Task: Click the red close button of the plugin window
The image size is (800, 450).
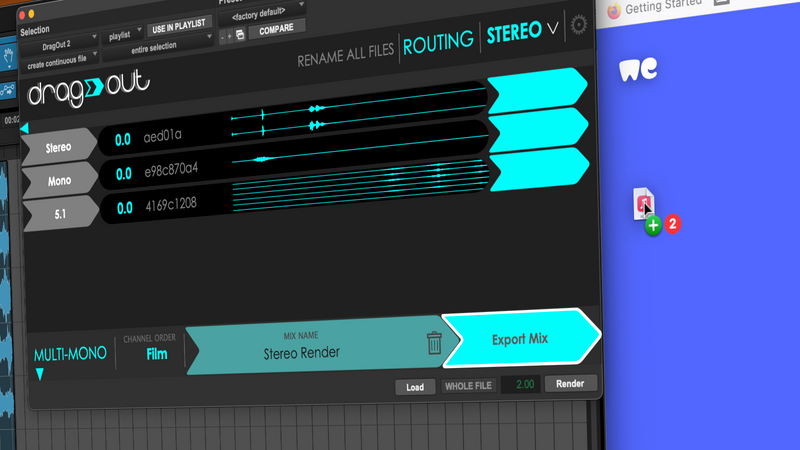Action: point(22,16)
